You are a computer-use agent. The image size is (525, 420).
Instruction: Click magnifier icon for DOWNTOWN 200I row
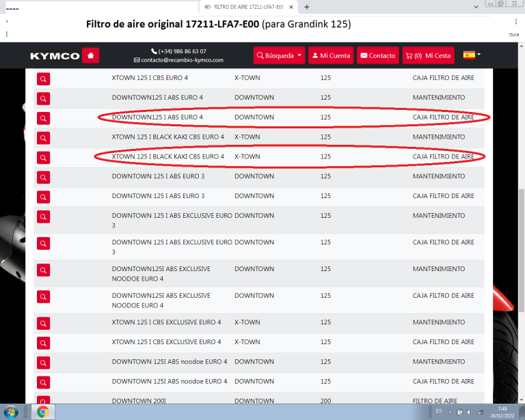(43, 400)
